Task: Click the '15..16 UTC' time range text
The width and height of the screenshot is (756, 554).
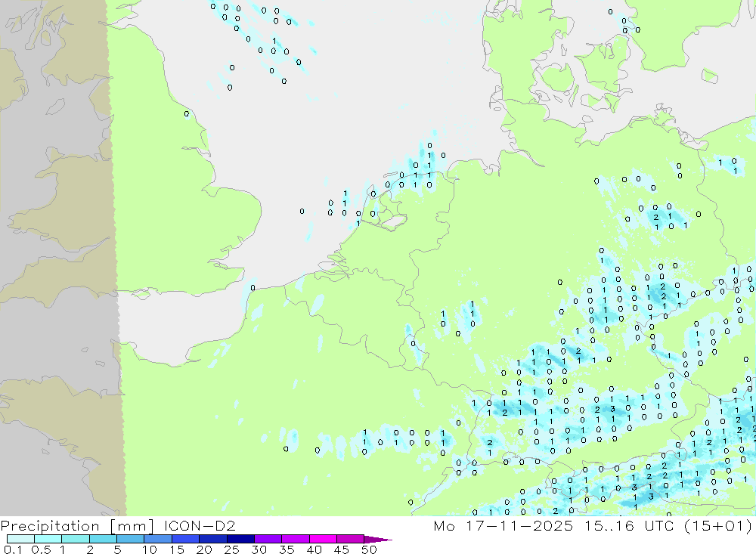Action: point(627,525)
